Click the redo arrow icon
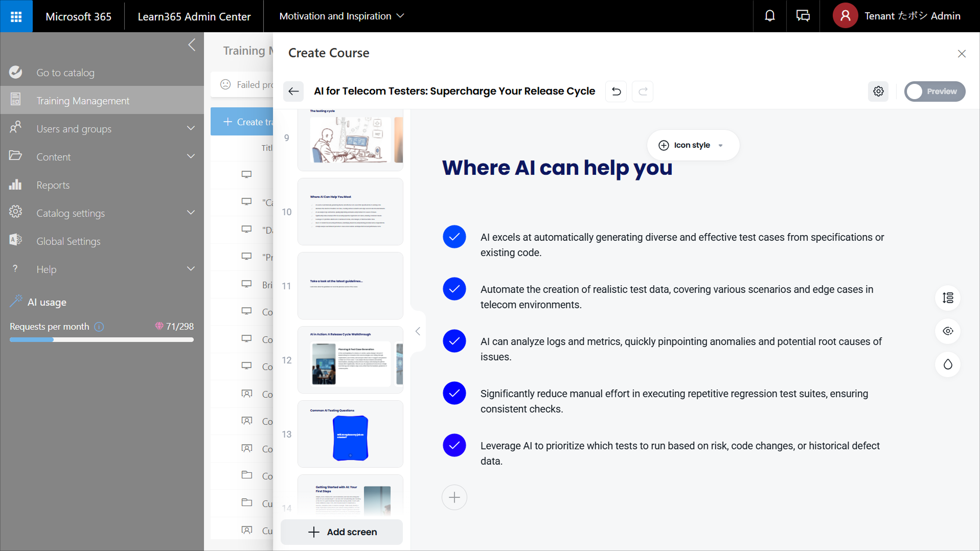Viewport: 980px width, 551px height. click(x=643, y=91)
